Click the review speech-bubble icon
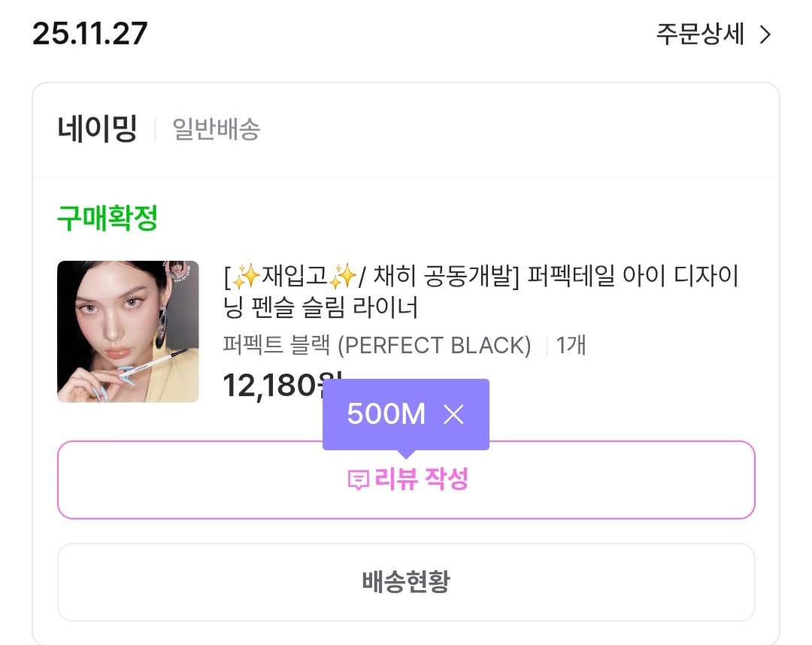The height and width of the screenshot is (645, 812). [x=359, y=480]
